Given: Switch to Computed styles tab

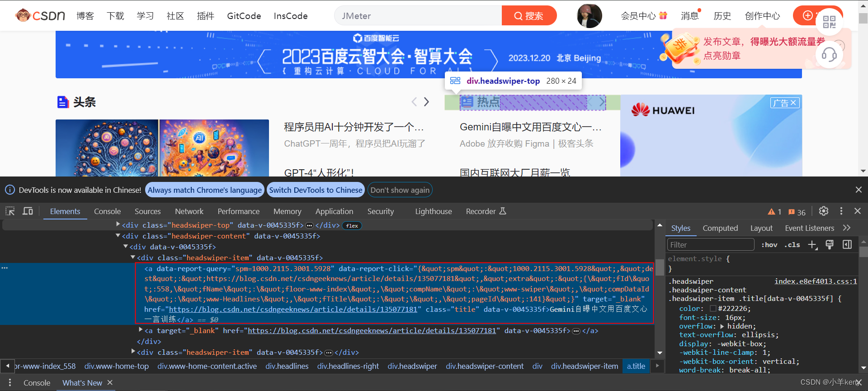Looking at the screenshot, I should (720, 228).
